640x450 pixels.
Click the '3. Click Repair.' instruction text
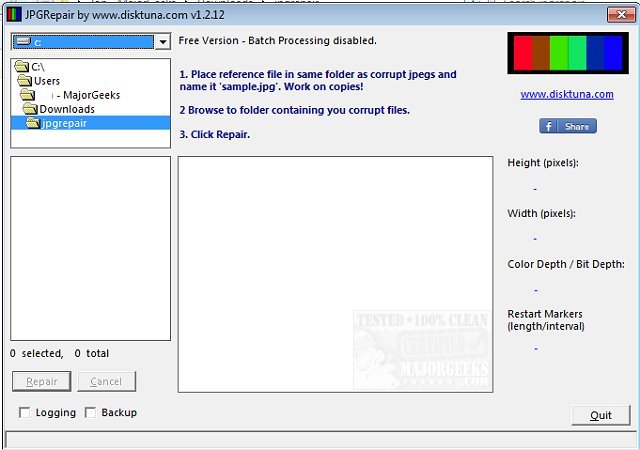pos(215,134)
